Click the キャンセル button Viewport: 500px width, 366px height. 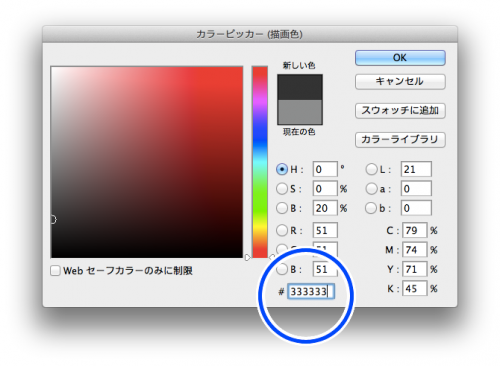coord(400,81)
